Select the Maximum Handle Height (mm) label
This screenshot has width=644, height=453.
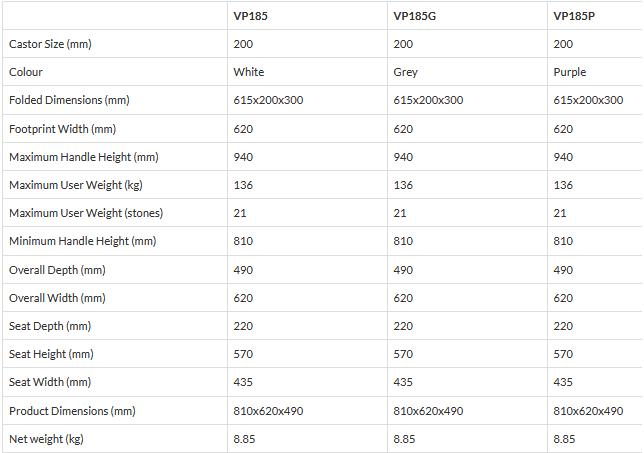coord(79,157)
